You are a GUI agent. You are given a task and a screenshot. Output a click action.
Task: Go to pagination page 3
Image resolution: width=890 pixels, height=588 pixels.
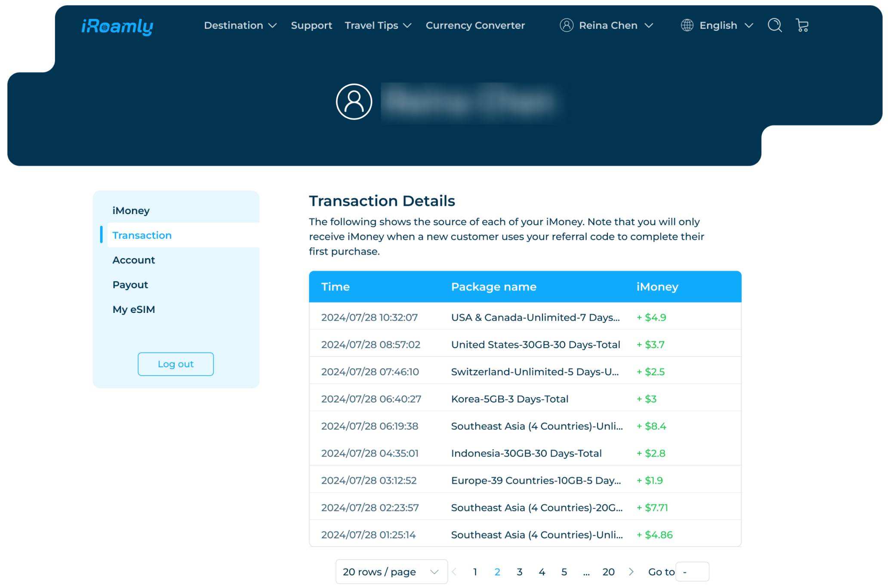[520, 572]
